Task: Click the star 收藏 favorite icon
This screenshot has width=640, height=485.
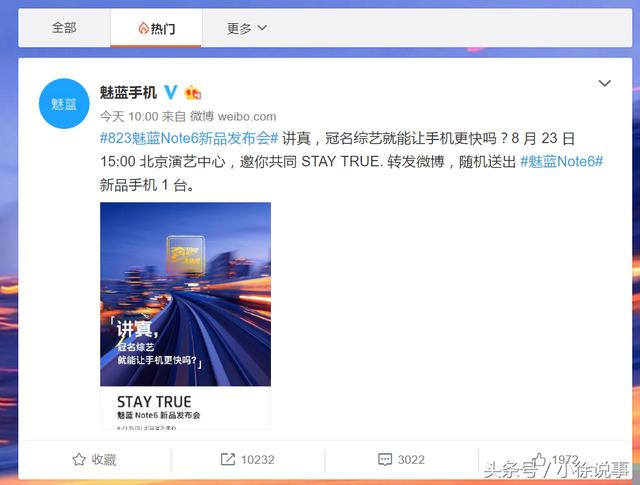Action: click(79, 459)
